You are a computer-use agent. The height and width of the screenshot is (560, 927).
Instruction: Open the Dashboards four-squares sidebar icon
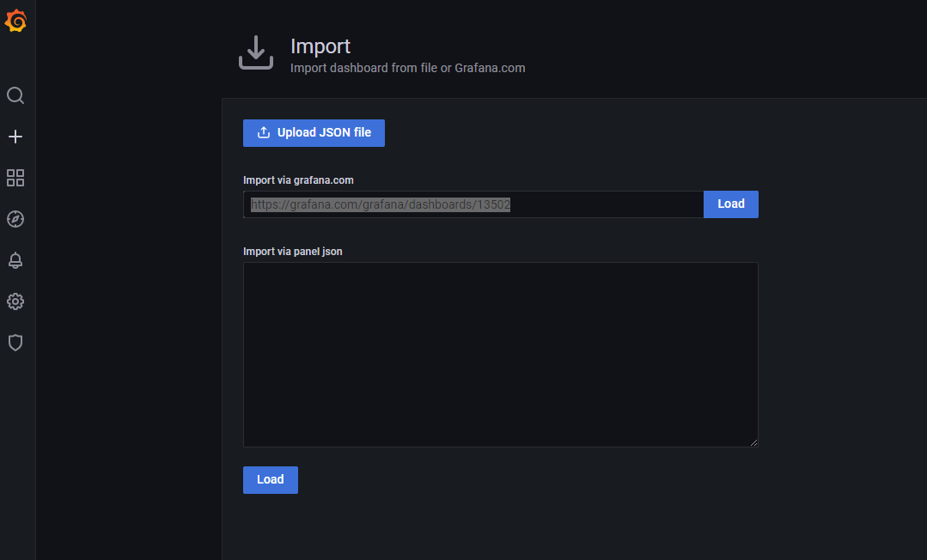[x=15, y=178]
